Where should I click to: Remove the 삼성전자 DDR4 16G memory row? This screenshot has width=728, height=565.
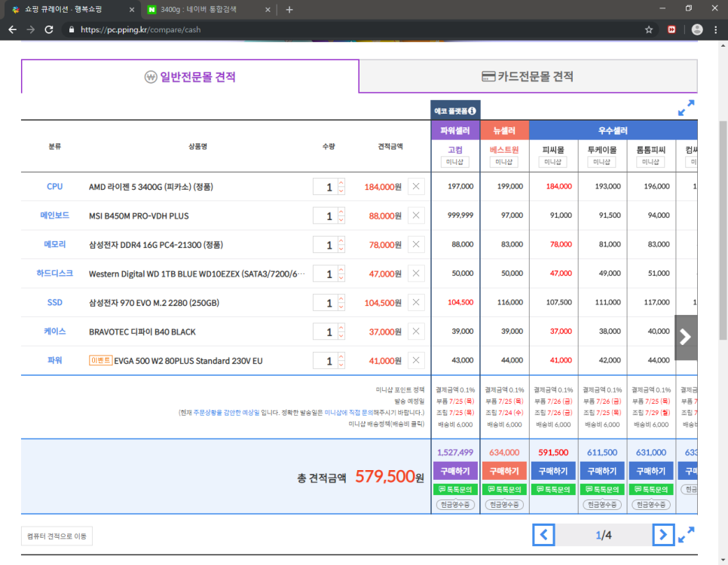coord(416,244)
